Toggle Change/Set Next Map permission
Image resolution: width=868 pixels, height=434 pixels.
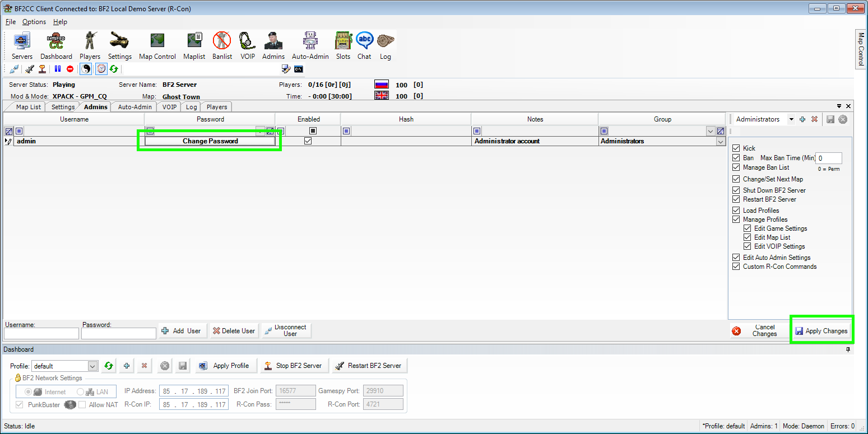(x=736, y=179)
